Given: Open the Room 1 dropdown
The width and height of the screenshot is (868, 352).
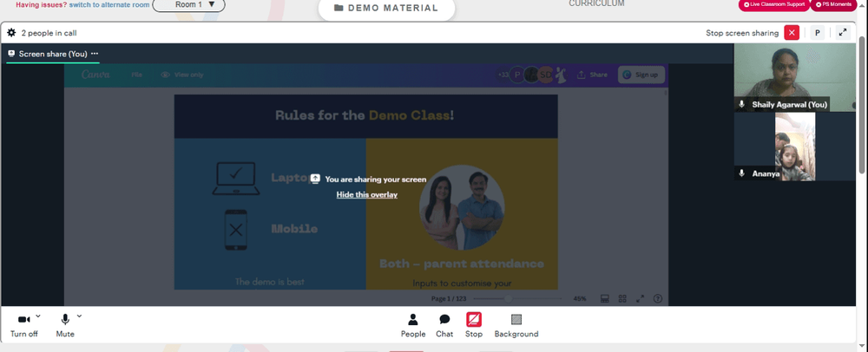Looking at the screenshot, I should point(188,5).
